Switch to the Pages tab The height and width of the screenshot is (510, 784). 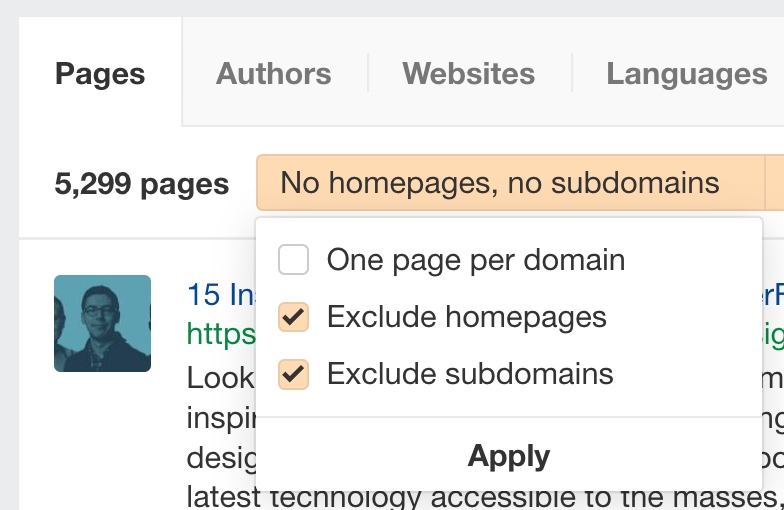pyautogui.click(x=100, y=74)
